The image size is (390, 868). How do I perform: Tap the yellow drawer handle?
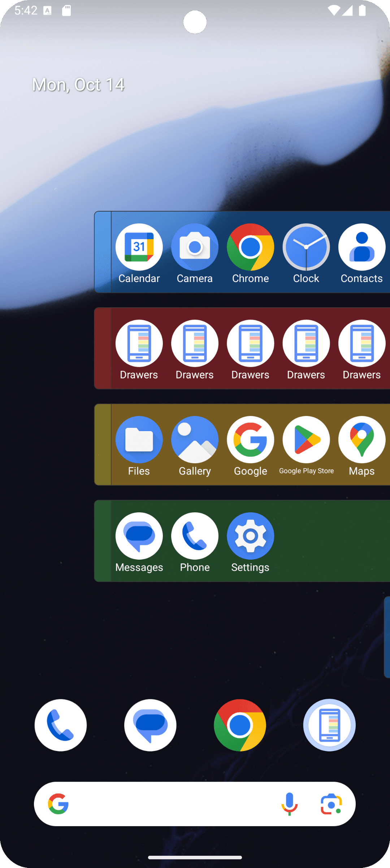[x=103, y=444]
